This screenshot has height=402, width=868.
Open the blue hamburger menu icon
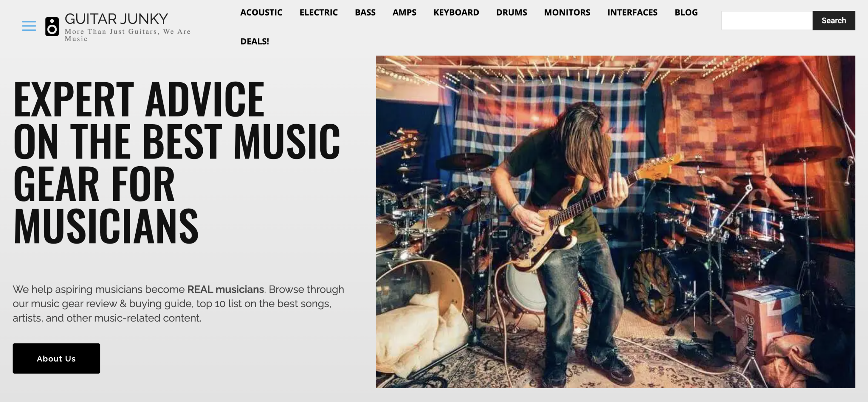29,26
